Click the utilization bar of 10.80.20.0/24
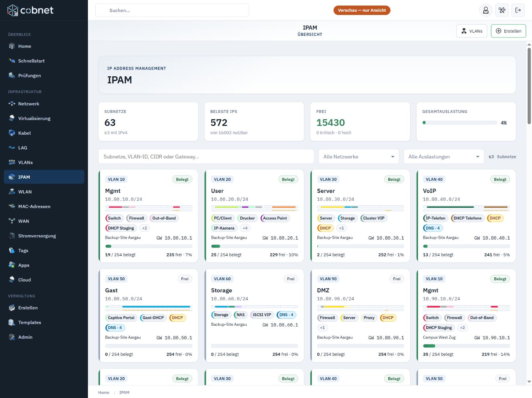Viewport: 532px width, 398px height. (x=255, y=246)
